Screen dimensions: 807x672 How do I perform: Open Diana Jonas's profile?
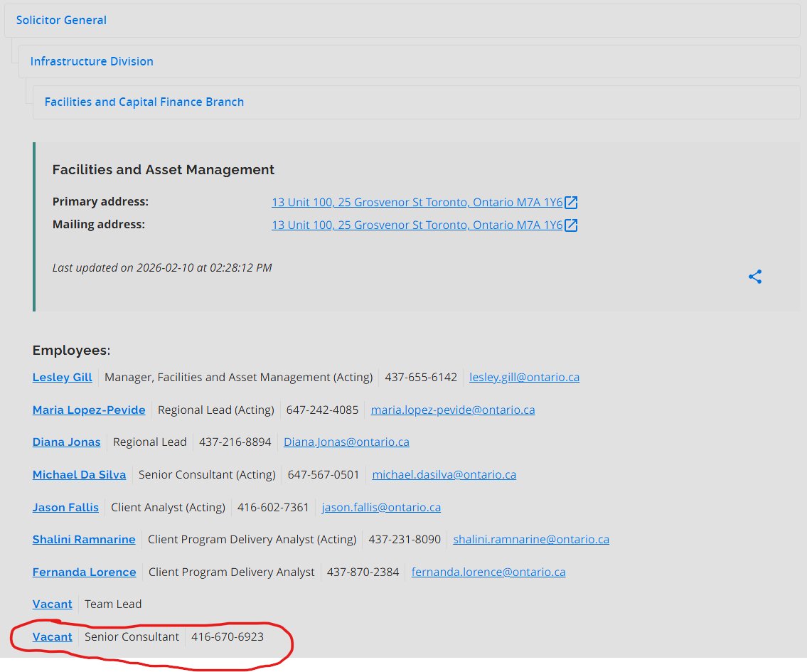point(66,442)
